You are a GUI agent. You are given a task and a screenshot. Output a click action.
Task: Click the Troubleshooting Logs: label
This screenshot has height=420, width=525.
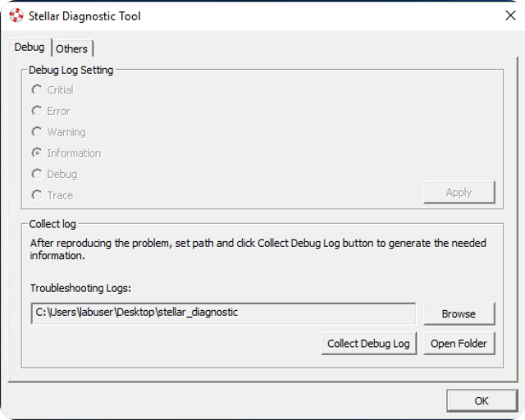point(80,288)
